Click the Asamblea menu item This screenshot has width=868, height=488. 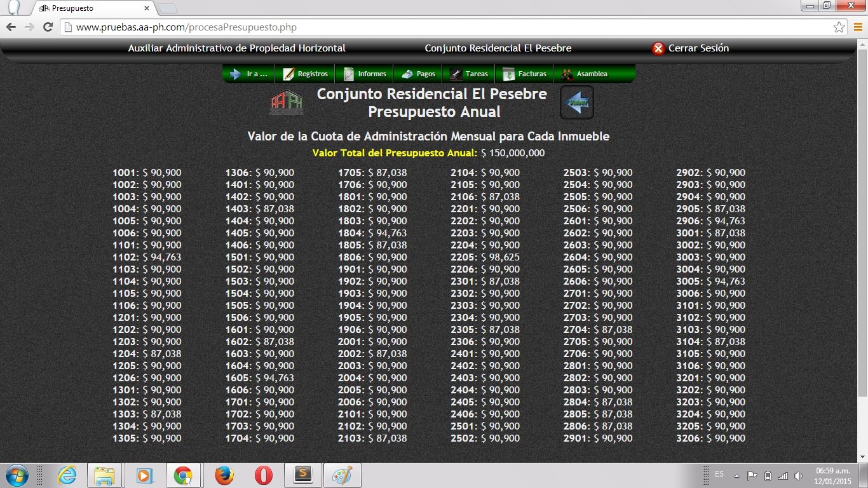585,74
